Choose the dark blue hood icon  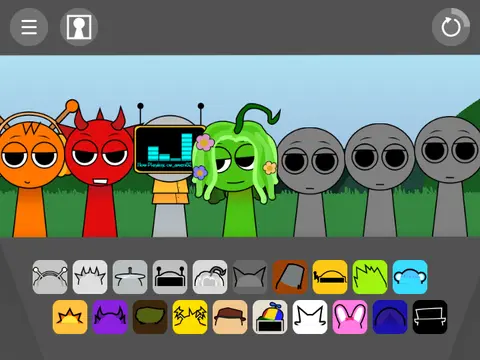390,317
